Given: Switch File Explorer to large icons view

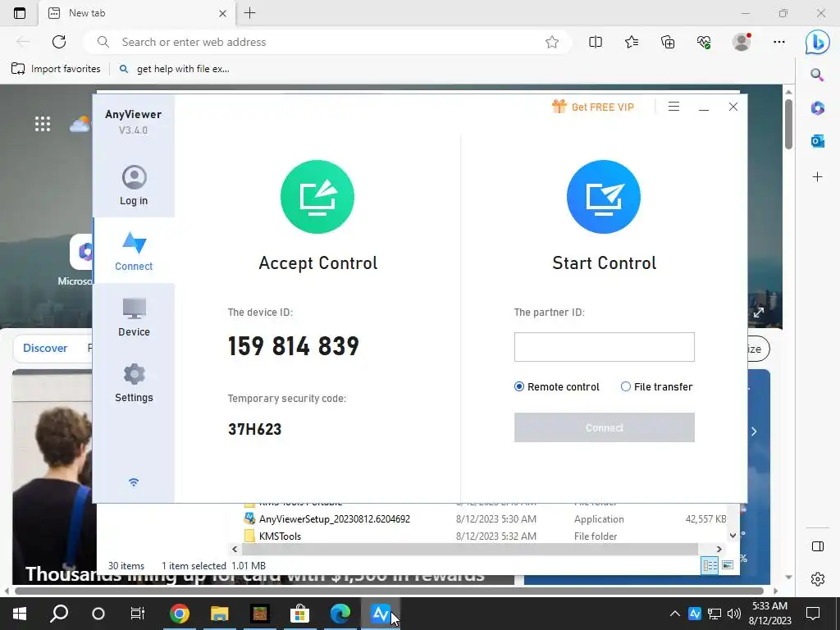Looking at the screenshot, I should (728, 565).
